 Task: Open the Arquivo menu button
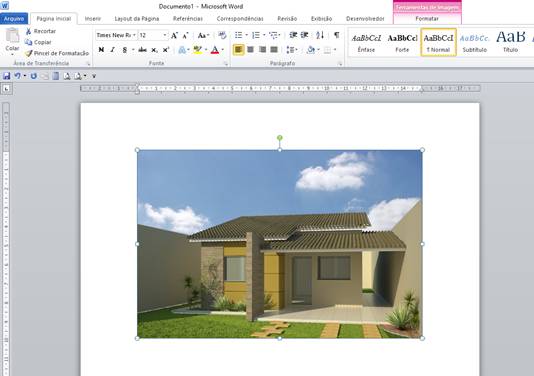14,19
